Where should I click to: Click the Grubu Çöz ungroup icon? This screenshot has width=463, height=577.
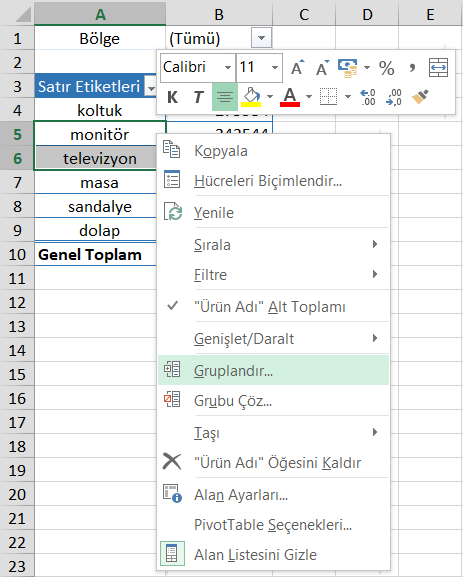click(x=172, y=399)
